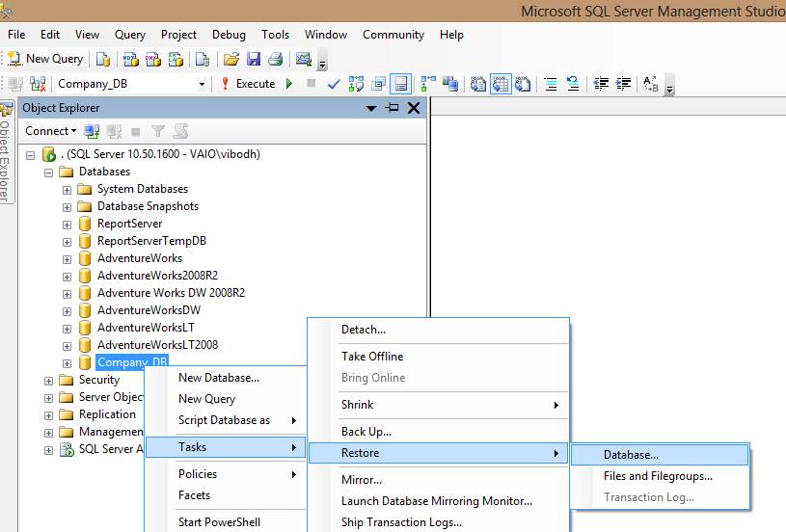Select the ReportServer database tree item
Viewport: 786px width, 532px height.
pyautogui.click(x=129, y=224)
